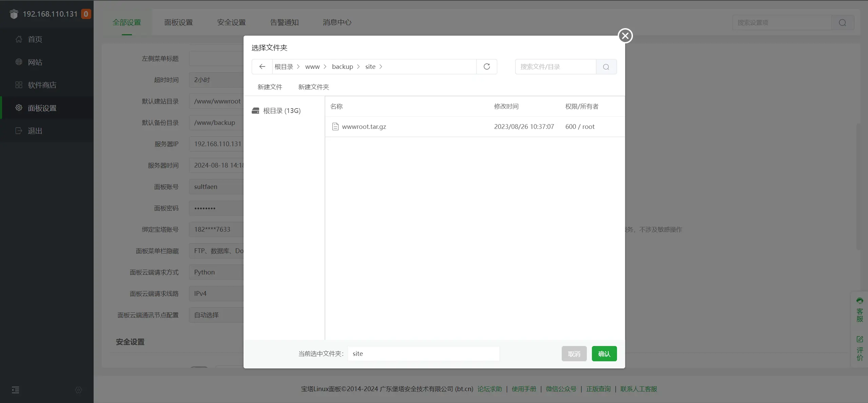Switch to the 安全设置 tab
The width and height of the screenshot is (868, 403).
(231, 22)
